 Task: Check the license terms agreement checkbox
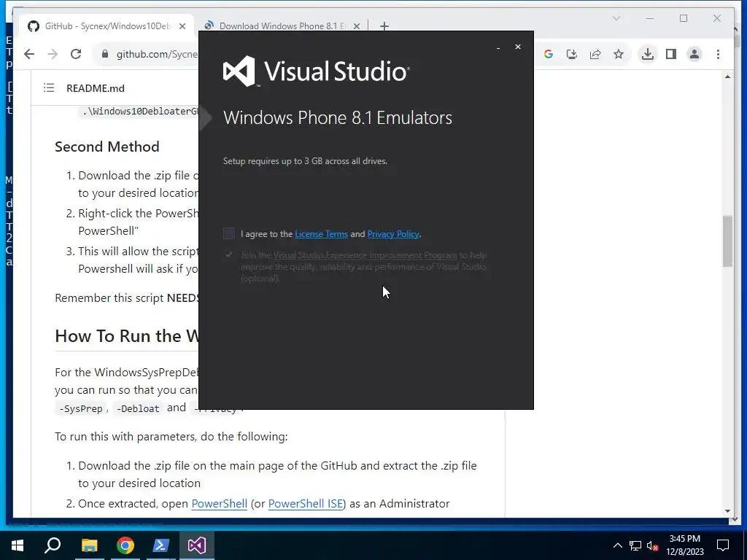(x=228, y=233)
